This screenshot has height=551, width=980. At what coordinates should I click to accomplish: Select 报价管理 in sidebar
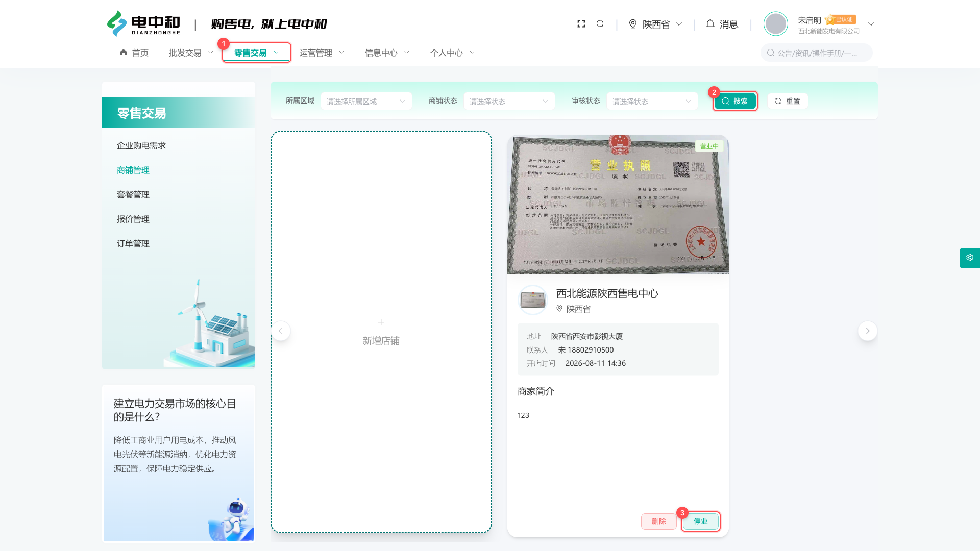pos(133,219)
